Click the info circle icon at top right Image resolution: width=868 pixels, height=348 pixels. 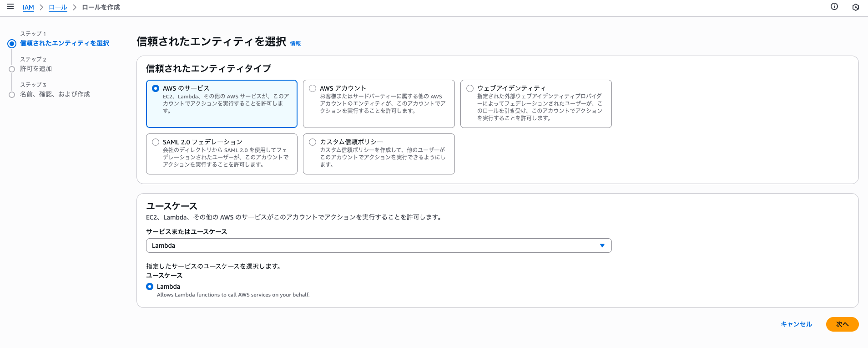[x=834, y=6]
